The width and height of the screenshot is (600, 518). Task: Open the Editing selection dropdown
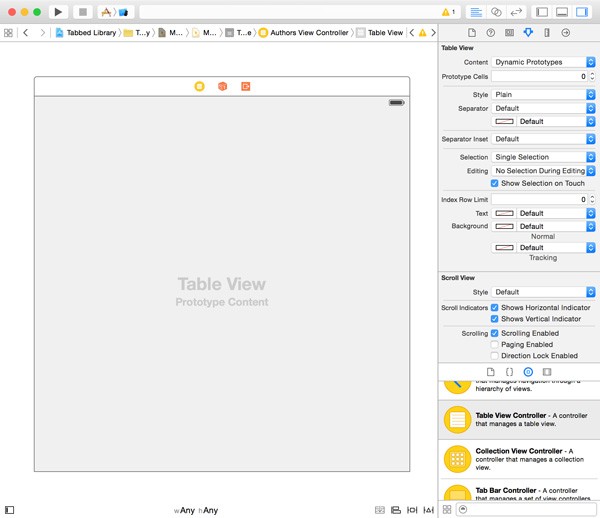click(543, 171)
